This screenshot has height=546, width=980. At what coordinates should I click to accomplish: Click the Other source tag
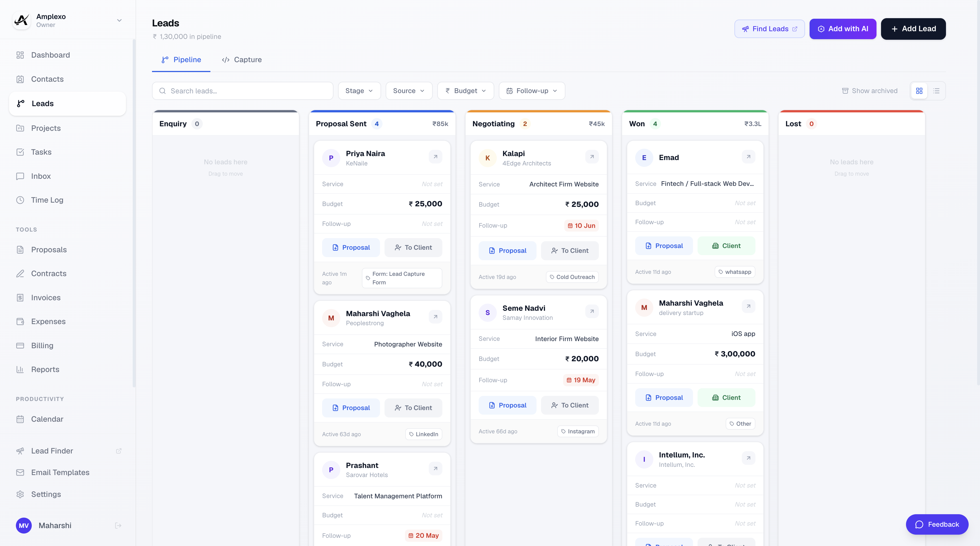(x=740, y=423)
